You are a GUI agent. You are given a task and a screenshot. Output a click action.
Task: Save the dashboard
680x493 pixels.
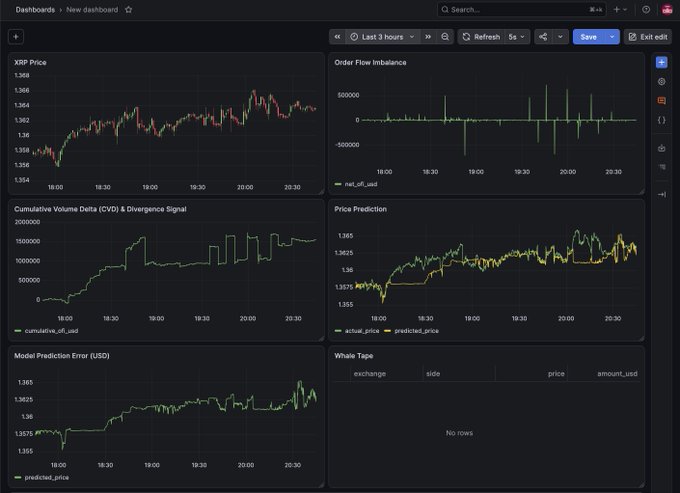(588, 37)
